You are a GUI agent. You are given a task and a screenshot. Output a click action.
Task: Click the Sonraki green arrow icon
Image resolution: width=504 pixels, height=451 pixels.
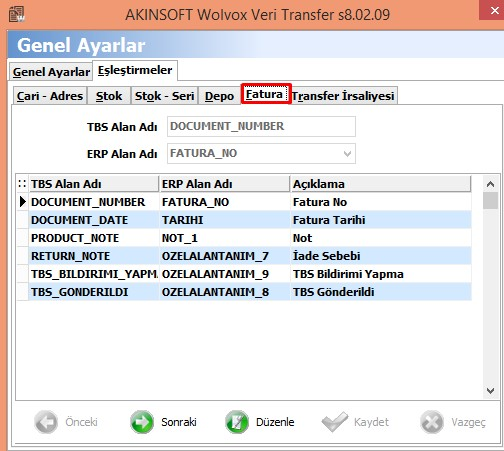tap(142, 422)
